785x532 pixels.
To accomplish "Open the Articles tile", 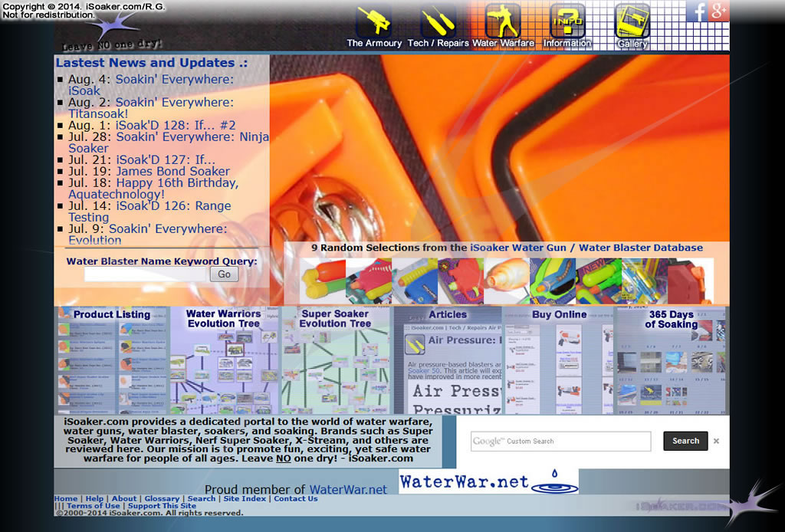I will click(x=448, y=360).
